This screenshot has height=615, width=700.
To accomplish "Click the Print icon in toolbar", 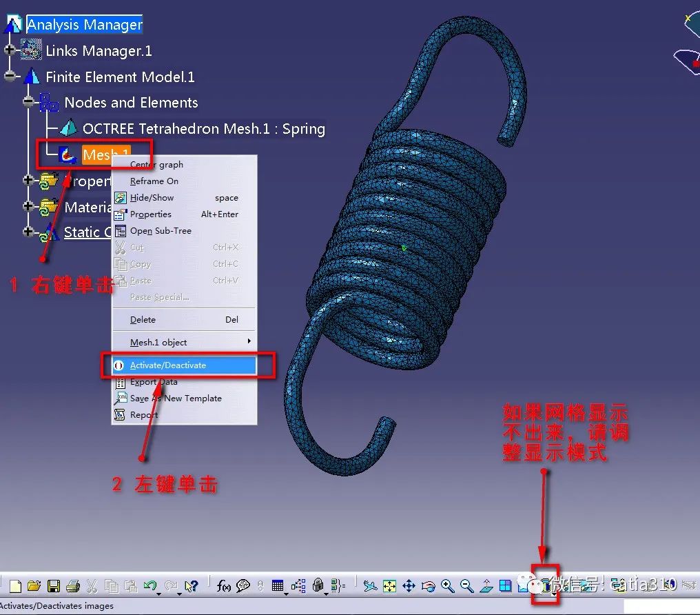I will (73, 586).
